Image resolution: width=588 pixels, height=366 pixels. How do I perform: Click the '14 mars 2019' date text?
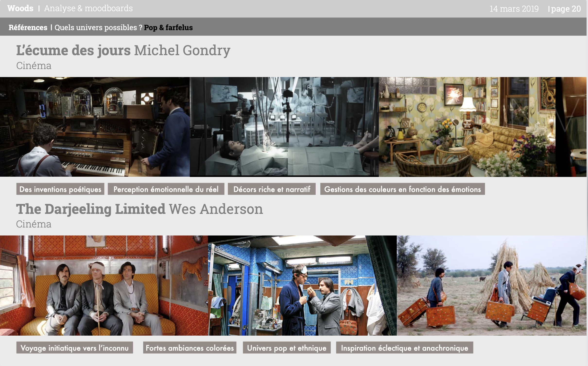[514, 9]
